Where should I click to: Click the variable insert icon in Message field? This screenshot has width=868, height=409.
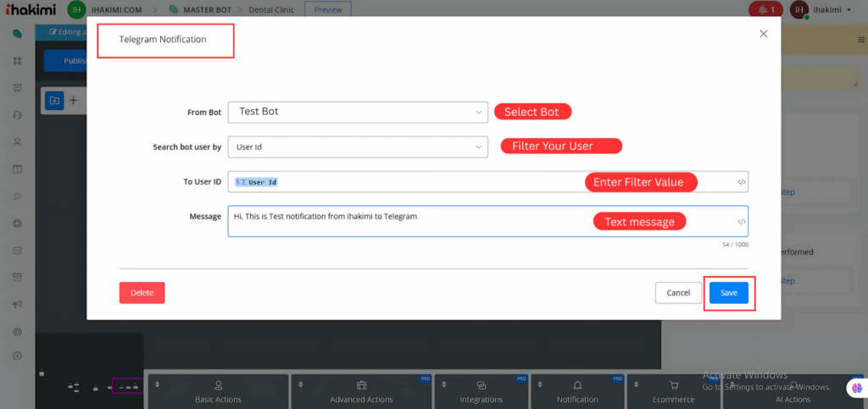(x=742, y=222)
